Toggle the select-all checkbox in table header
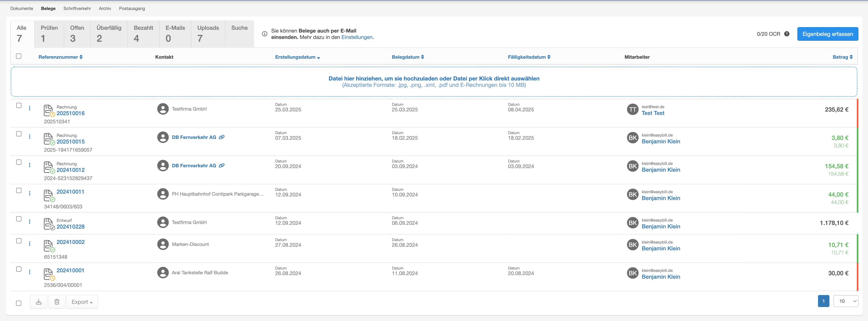 click(19, 56)
